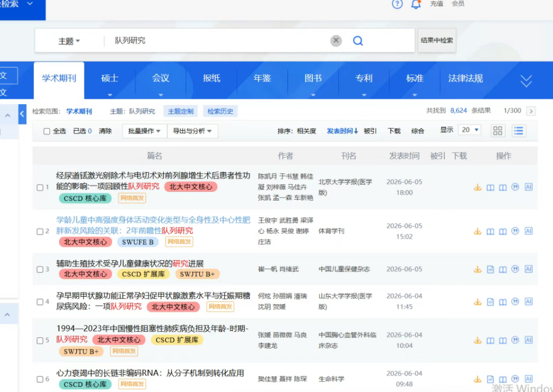Sort results by 相关度

(x=306, y=131)
